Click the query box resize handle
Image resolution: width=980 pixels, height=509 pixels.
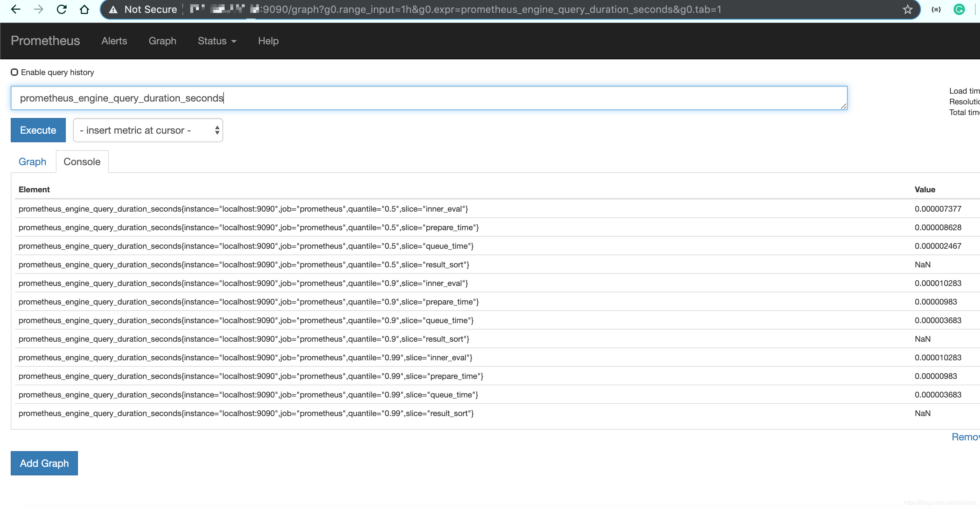click(843, 107)
